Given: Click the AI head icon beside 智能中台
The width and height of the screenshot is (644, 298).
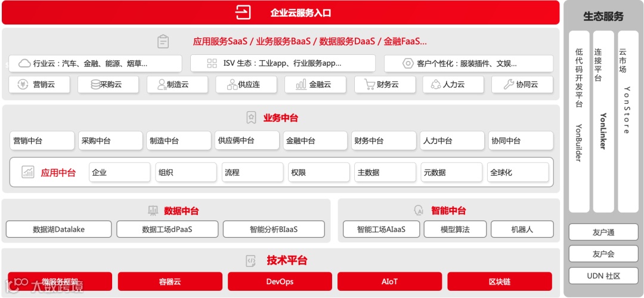Looking at the screenshot, I should pyautogui.click(x=419, y=211).
